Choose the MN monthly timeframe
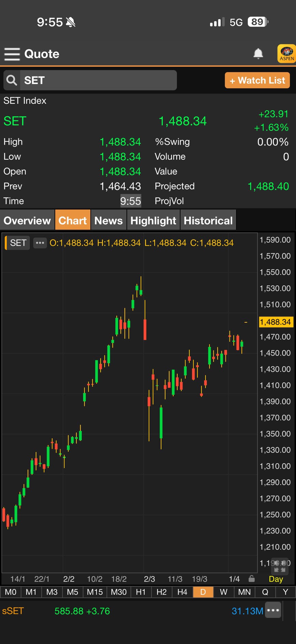The height and width of the screenshot is (644, 296). pyautogui.click(x=244, y=592)
